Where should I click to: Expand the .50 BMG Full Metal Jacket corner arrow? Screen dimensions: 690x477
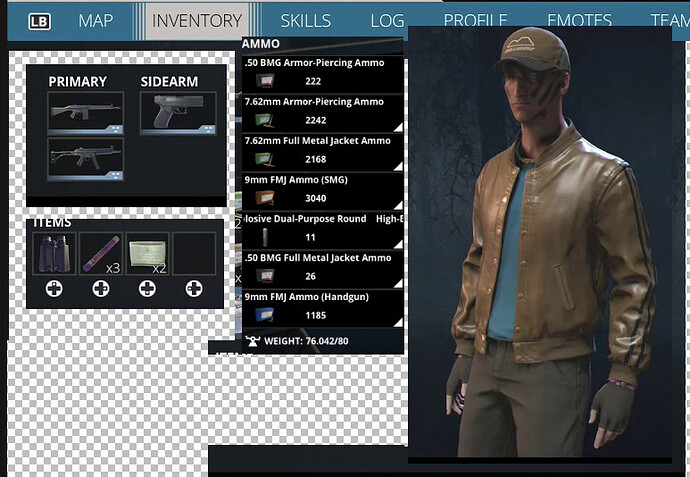coord(398,283)
